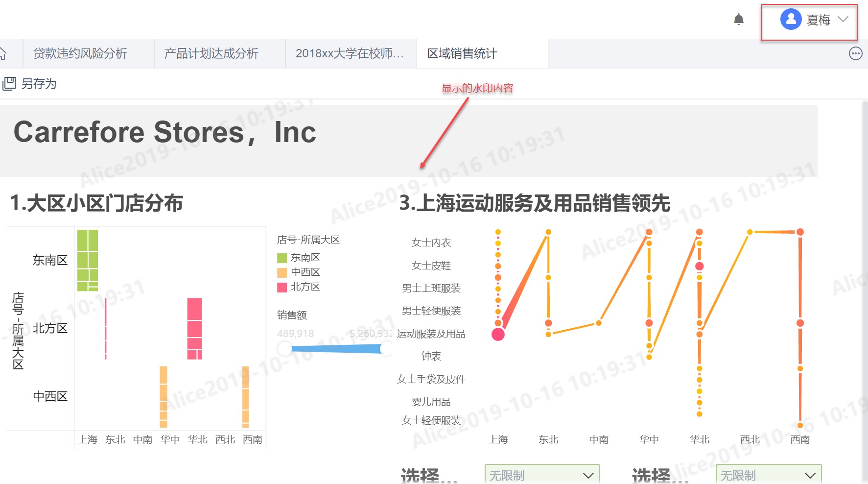Expand the 夏梅 user menu chevron
The height and width of the screenshot is (484, 868).
[x=843, y=20]
